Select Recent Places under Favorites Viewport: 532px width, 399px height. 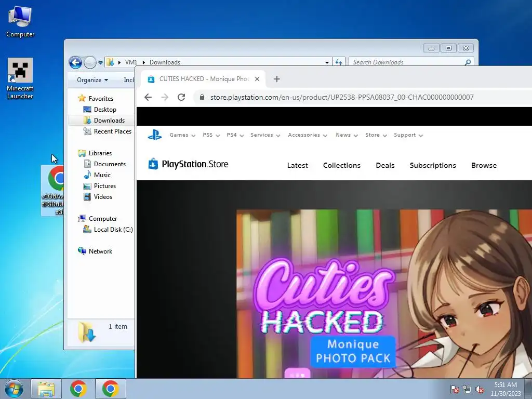(x=112, y=131)
